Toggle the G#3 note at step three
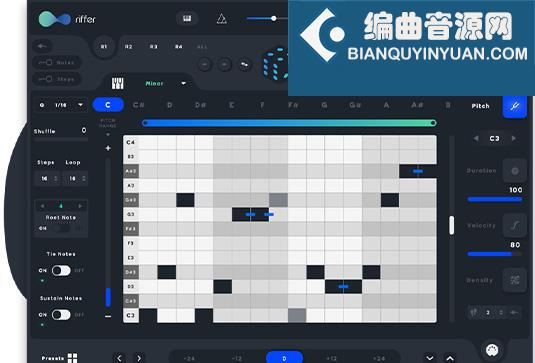The width and height of the screenshot is (535, 363). [185, 200]
